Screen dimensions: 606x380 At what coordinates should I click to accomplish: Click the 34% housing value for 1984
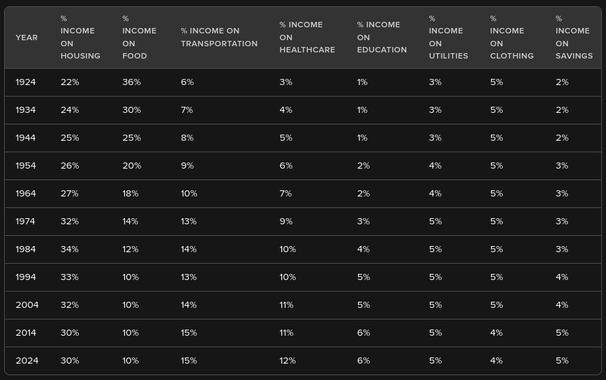69,249
